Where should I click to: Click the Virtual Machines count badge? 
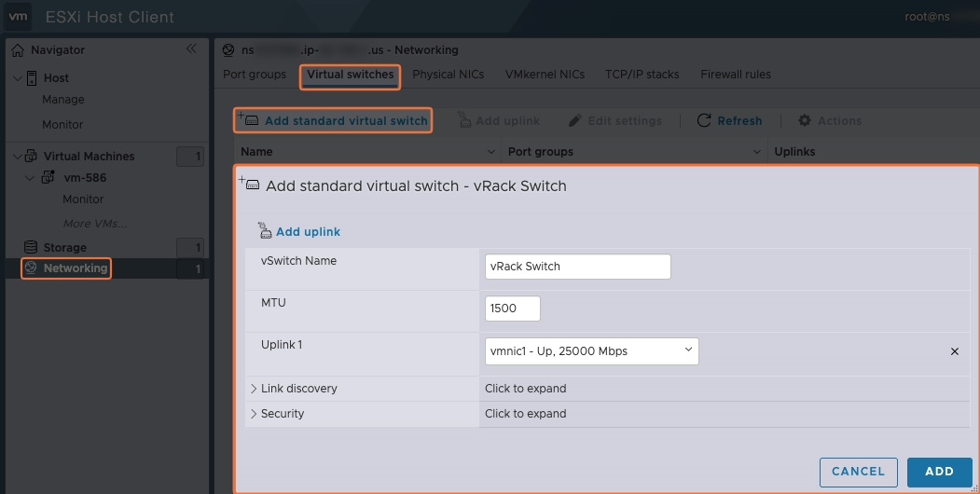(190, 157)
